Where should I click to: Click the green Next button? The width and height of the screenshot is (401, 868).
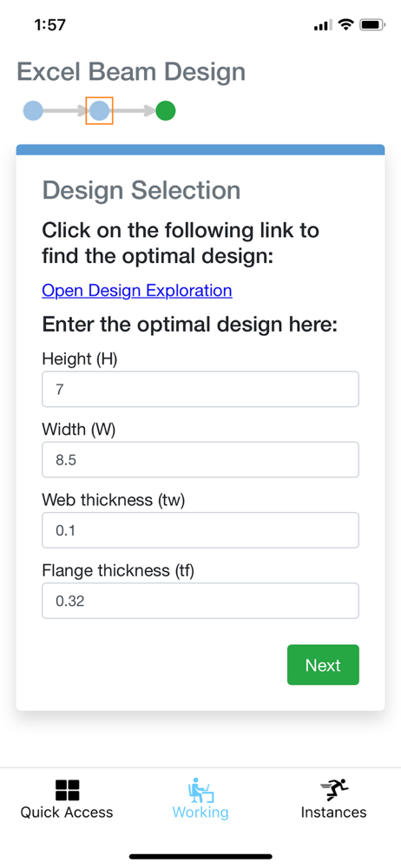(x=323, y=664)
